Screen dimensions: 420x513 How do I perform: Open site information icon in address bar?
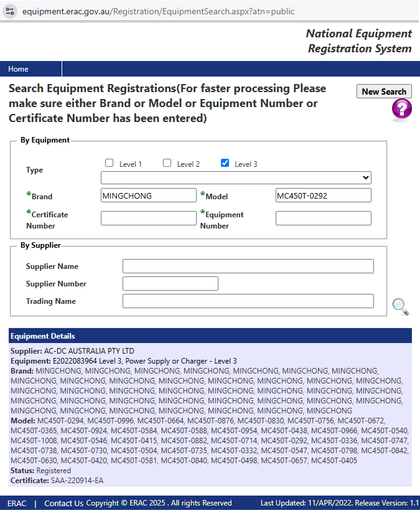pyautogui.click(x=10, y=11)
